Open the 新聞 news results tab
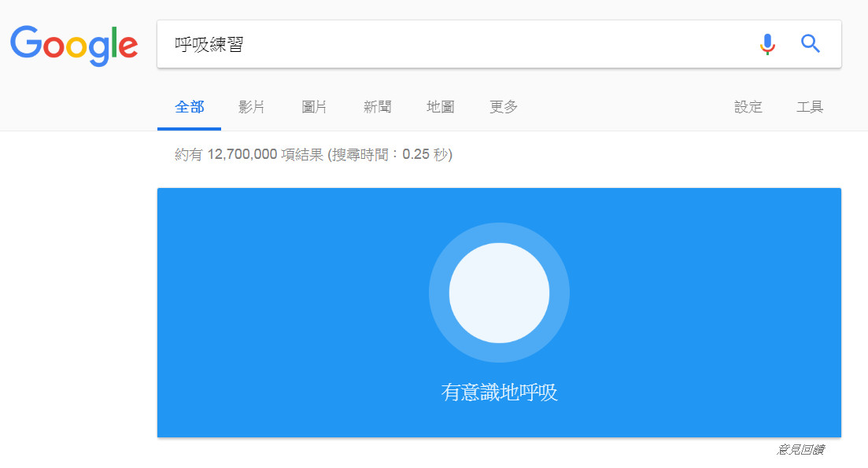868x468 pixels. [x=377, y=107]
